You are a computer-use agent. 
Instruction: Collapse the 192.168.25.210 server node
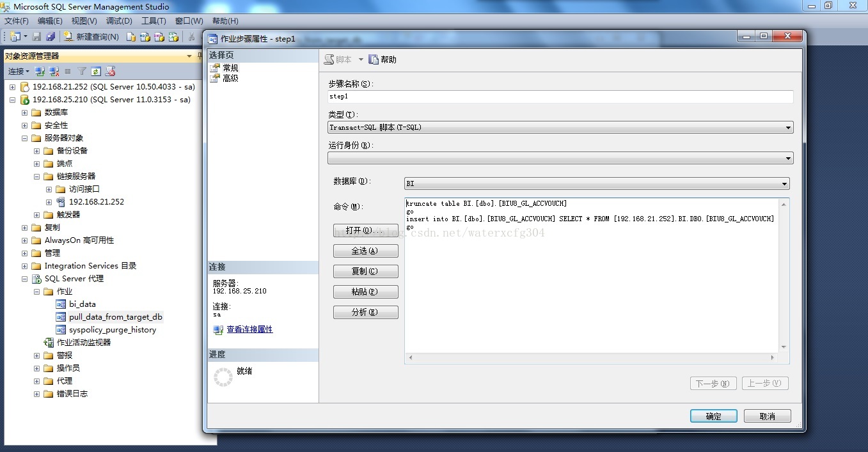click(12, 100)
